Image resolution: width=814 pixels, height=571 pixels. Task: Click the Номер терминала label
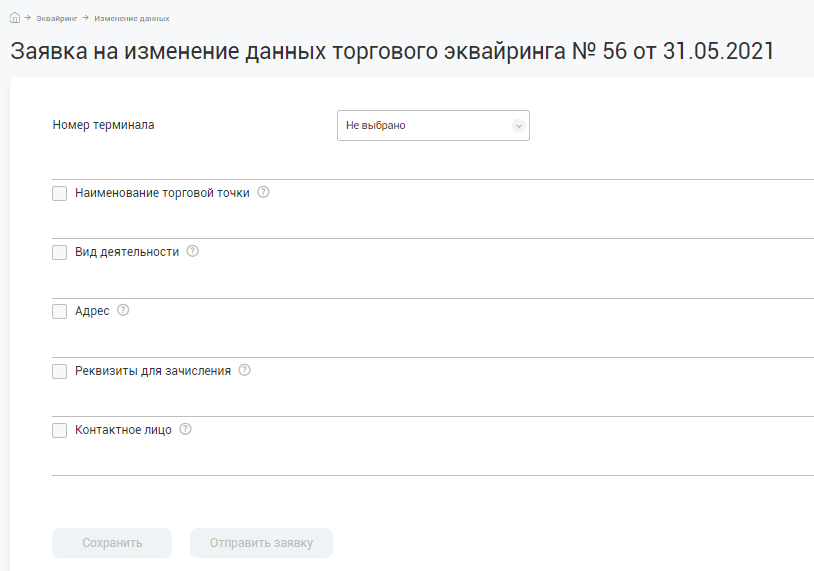coord(103,125)
